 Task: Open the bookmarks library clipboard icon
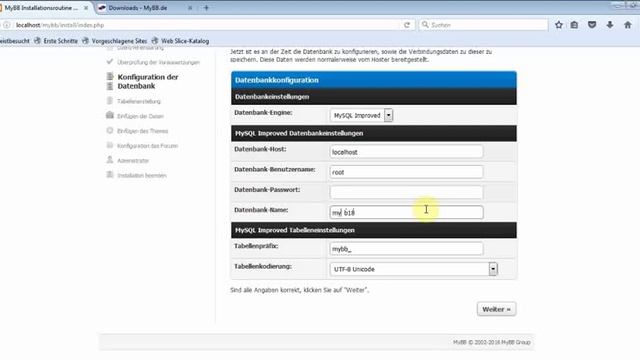(x=574, y=25)
